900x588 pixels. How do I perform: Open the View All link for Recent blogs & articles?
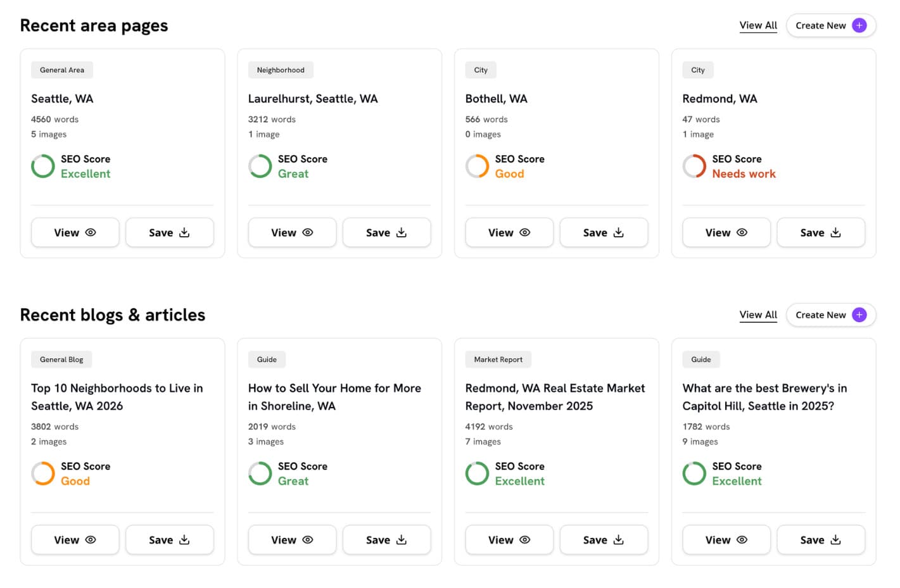tap(758, 315)
